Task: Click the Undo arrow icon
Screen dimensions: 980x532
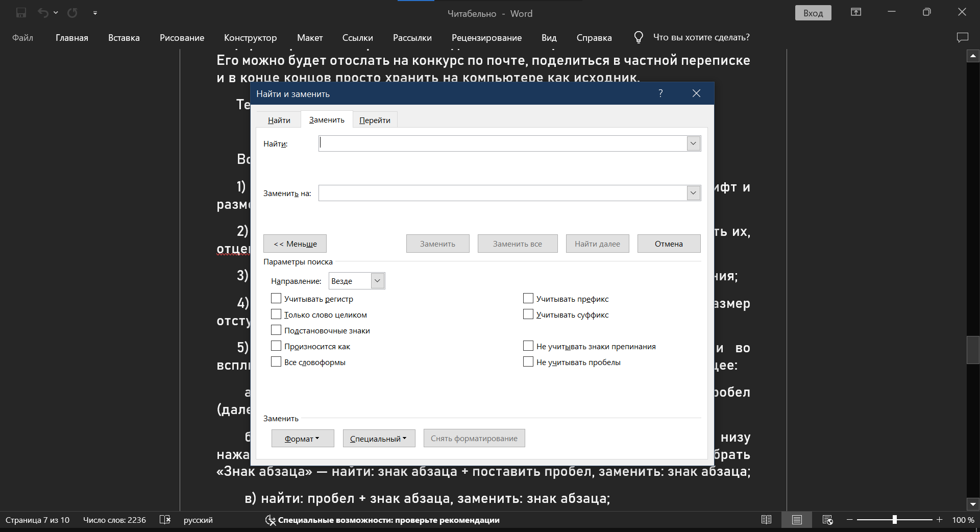Action: (x=43, y=13)
